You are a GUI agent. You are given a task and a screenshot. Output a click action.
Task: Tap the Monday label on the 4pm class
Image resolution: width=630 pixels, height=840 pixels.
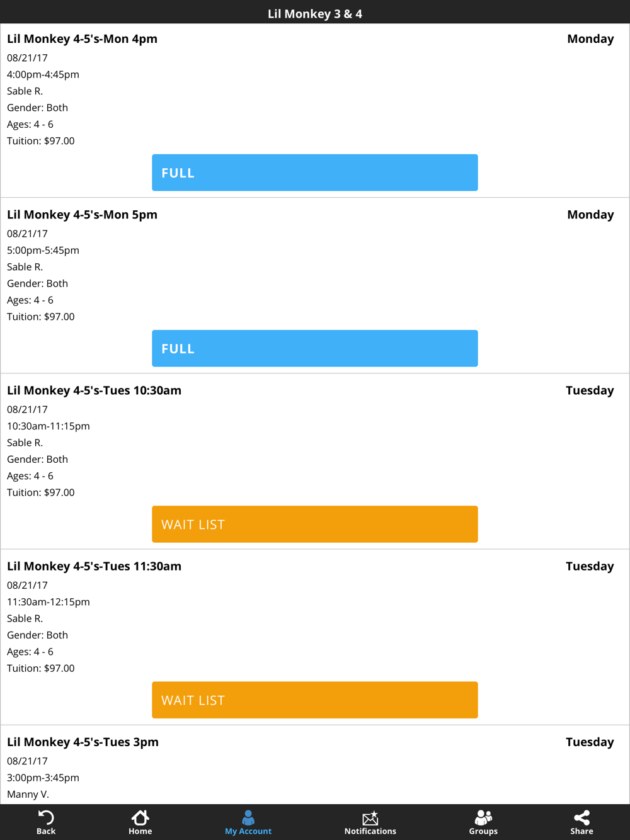pos(590,39)
